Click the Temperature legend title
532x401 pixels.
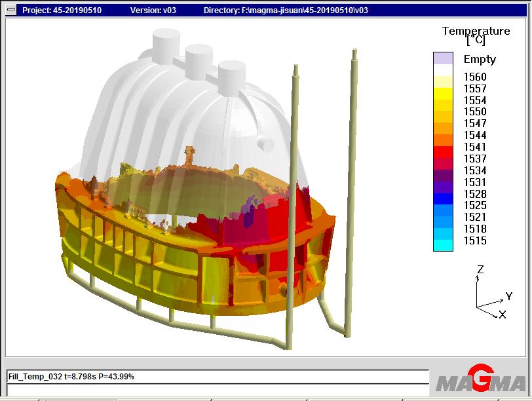pos(476,31)
